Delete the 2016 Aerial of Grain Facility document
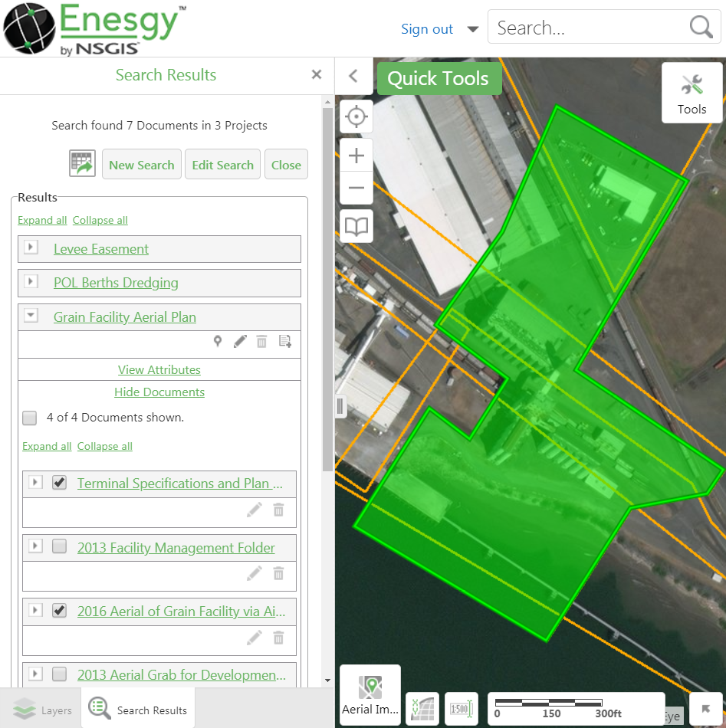The width and height of the screenshot is (726, 728). pos(279,638)
